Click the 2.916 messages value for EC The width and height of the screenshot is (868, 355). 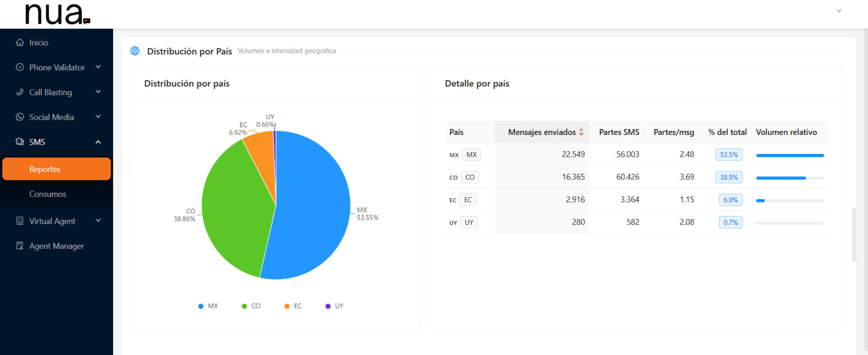point(575,199)
